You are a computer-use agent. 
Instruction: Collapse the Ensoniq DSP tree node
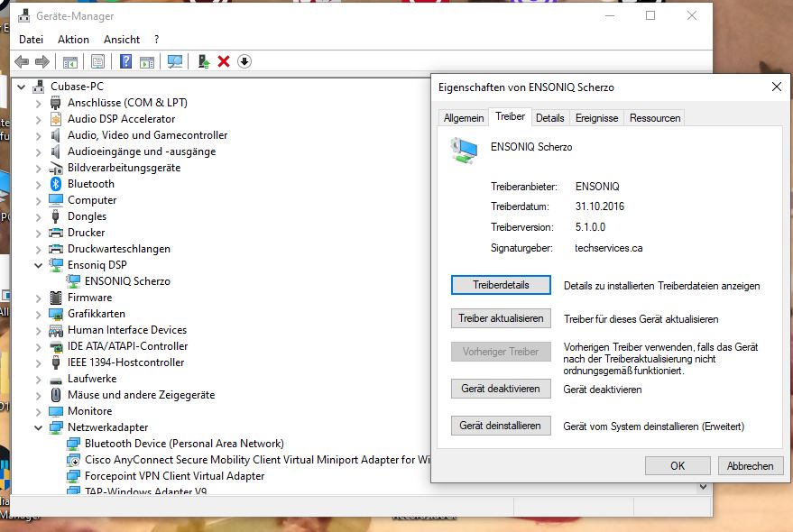38,265
